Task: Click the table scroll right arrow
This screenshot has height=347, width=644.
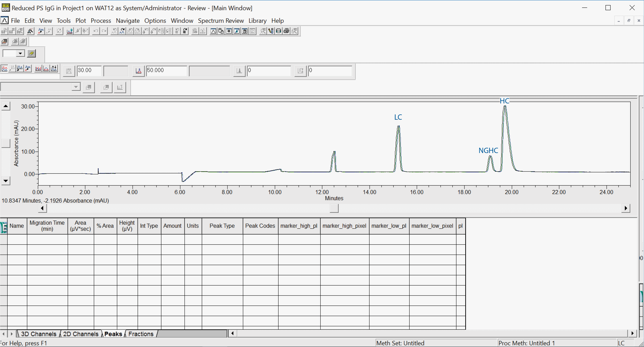Action: click(x=632, y=333)
